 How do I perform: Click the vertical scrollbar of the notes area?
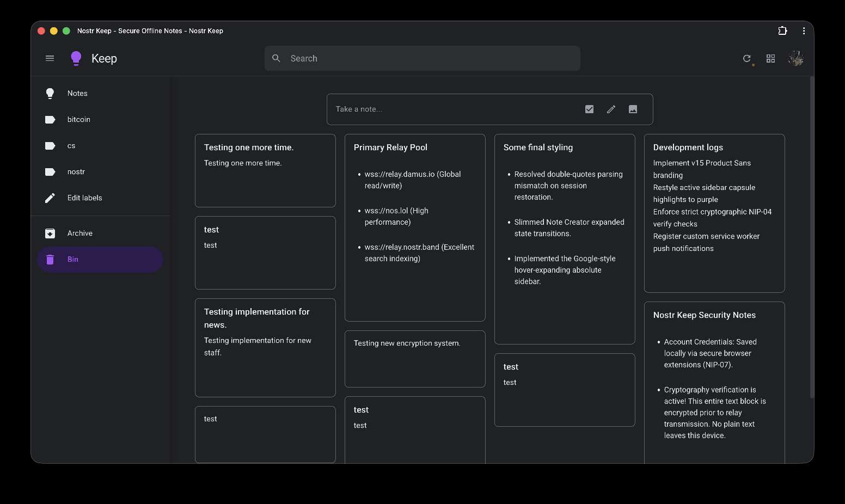pos(812,237)
